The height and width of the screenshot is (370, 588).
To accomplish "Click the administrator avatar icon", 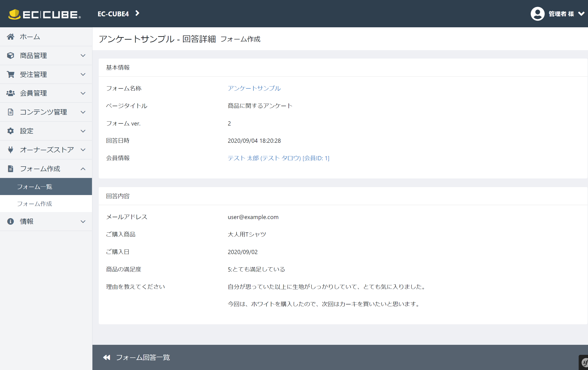I will pos(537,14).
